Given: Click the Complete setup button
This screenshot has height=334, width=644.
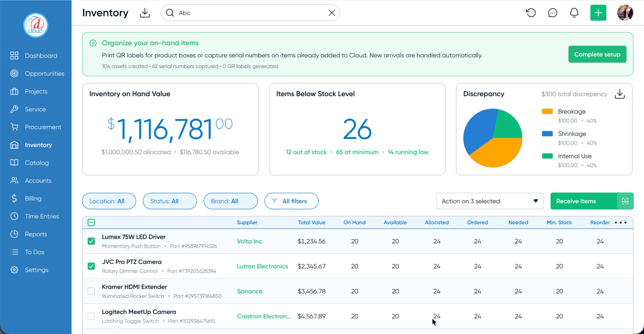Looking at the screenshot, I should point(597,54).
